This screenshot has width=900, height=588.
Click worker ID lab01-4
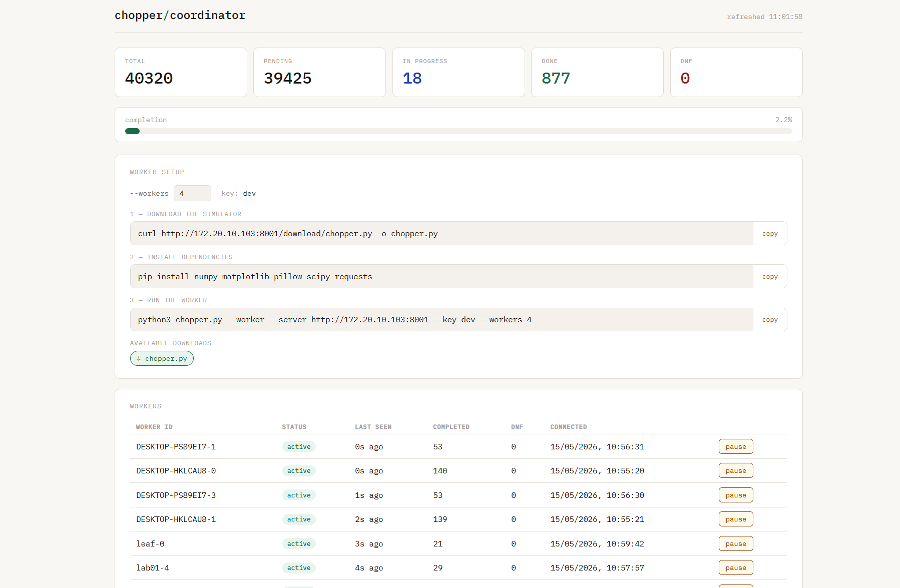pos(153,567)
